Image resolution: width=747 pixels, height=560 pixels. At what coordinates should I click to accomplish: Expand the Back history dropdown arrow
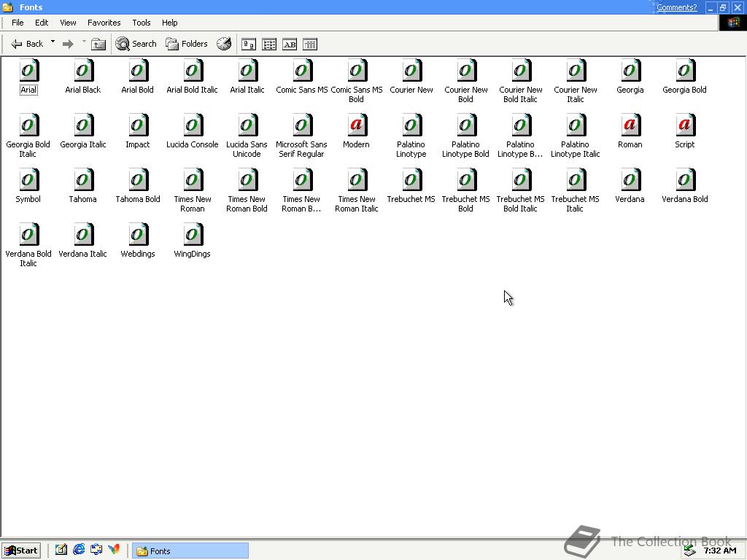tap(53, 42)
